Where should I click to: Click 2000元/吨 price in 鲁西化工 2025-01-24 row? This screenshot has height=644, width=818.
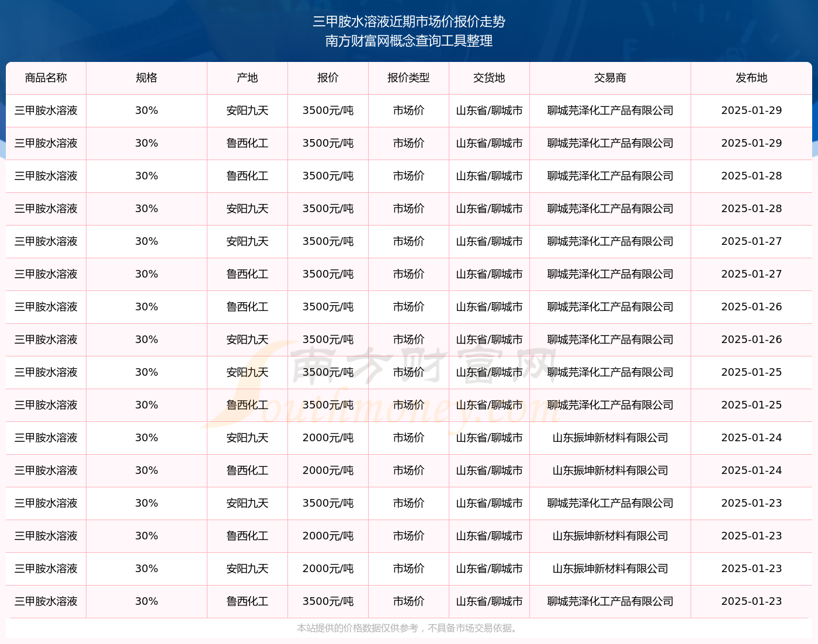tap(328, 470)
